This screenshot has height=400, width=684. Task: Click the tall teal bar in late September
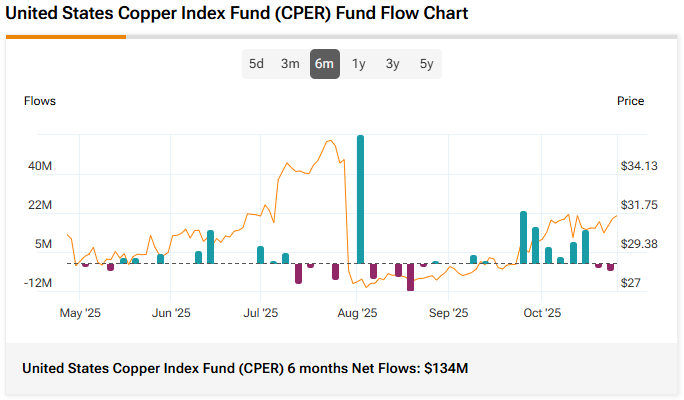pyautogui.click(x=523, y=238)
